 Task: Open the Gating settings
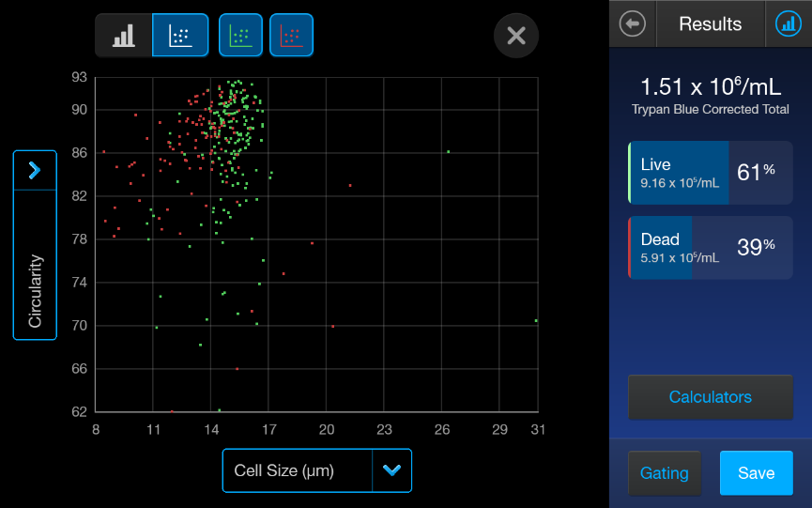664,473
